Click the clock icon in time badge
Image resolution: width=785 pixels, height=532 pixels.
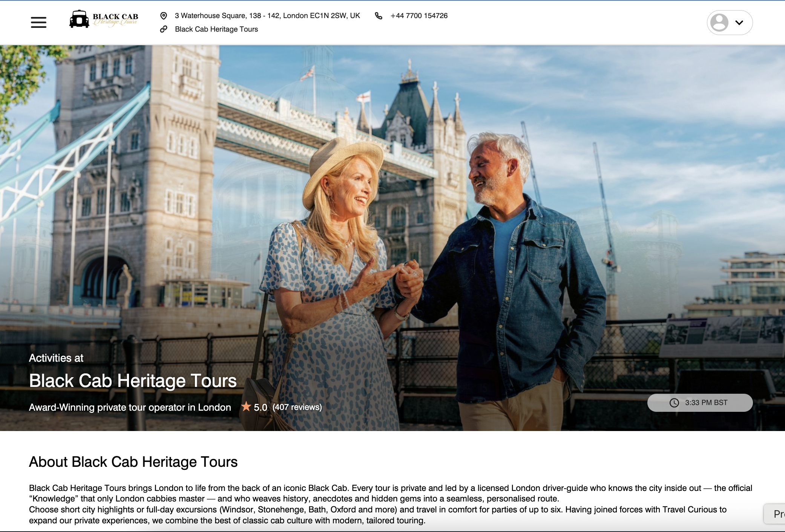tap(674, 403)
